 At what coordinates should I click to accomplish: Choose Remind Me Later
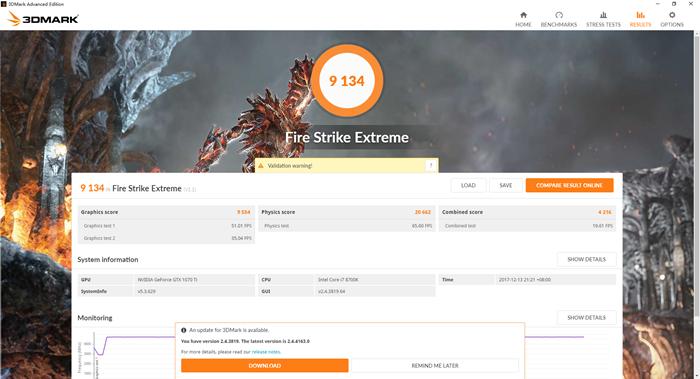pos(435,366)
